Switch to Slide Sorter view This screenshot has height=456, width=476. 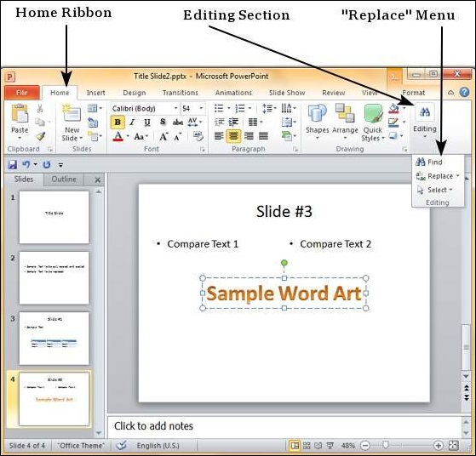(307, 446)
